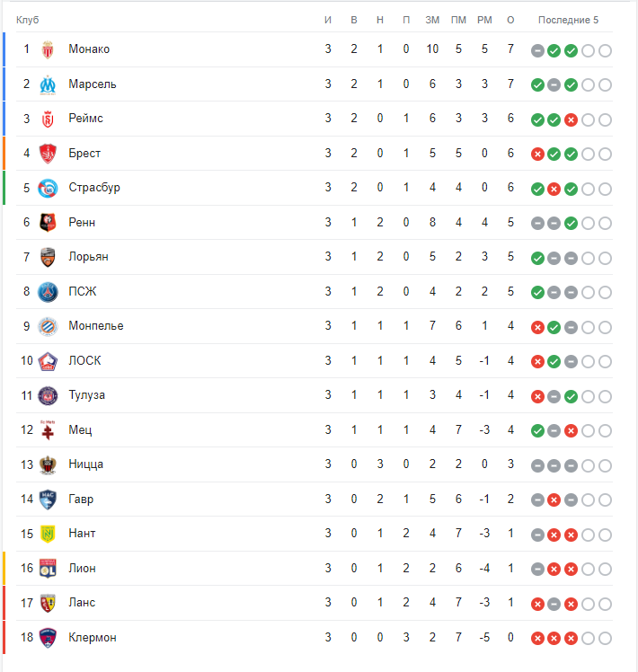The height and width of the screenshot is (672, 638).
Task: Open the Монако team link
Action: (x=89, y=49)
